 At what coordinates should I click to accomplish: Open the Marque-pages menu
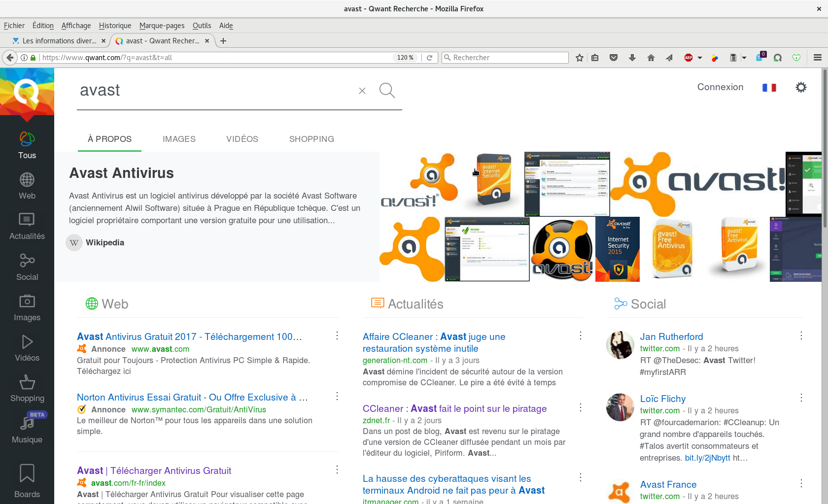[x=162, y=26]
